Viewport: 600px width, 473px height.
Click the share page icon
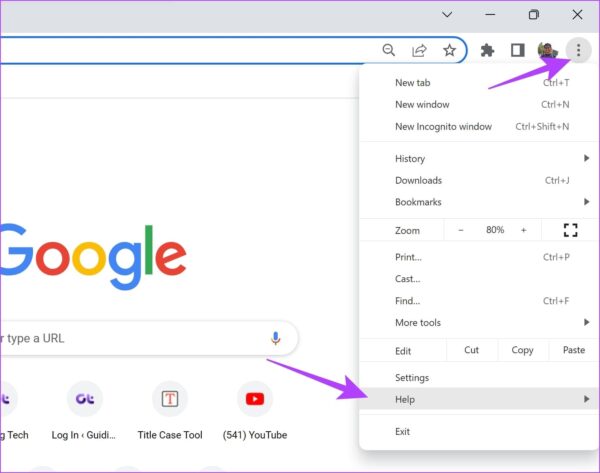tap(419, 50)
